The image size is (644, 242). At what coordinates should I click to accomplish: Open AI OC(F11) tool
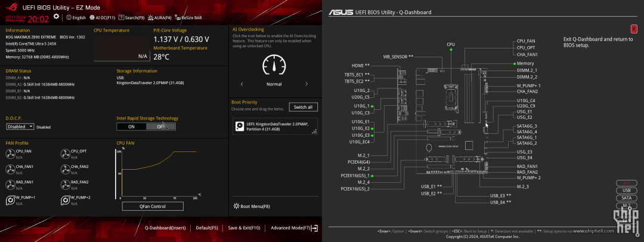click(102, 18)
